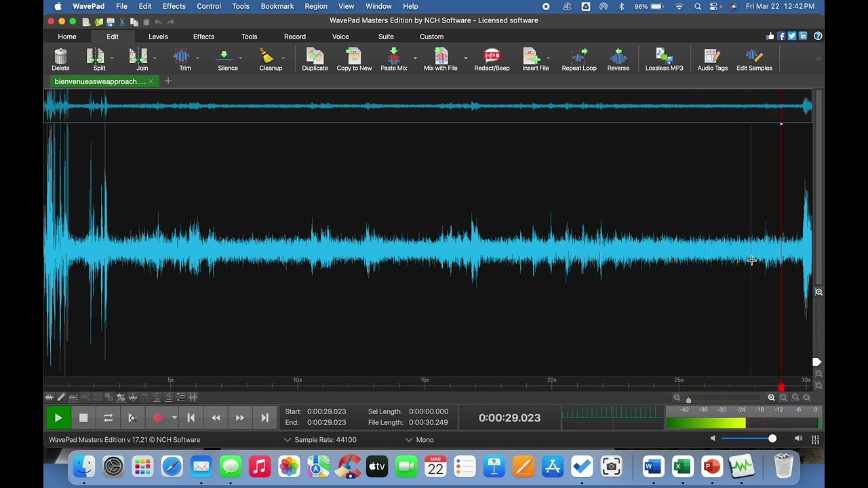Switch to the Home tab
The height and width of the screenshot is (488, 868).
pyautogui.click(x=67, y=37)
